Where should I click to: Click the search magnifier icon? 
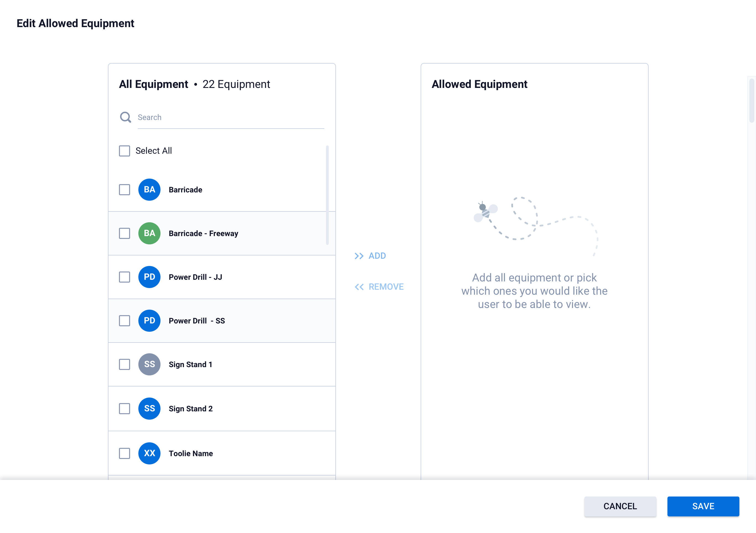pyautogui.click(x=125, y=117)
